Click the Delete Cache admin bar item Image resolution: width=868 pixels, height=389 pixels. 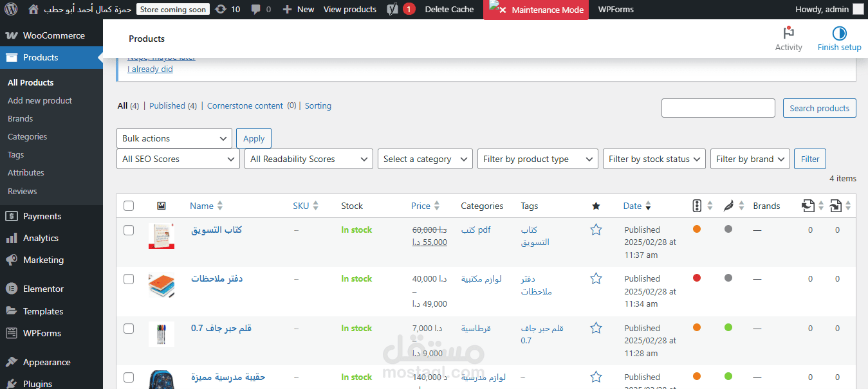(449, 10)
